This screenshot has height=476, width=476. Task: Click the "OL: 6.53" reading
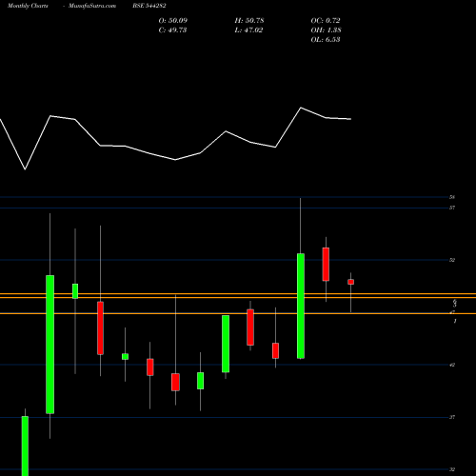(326, 39)
